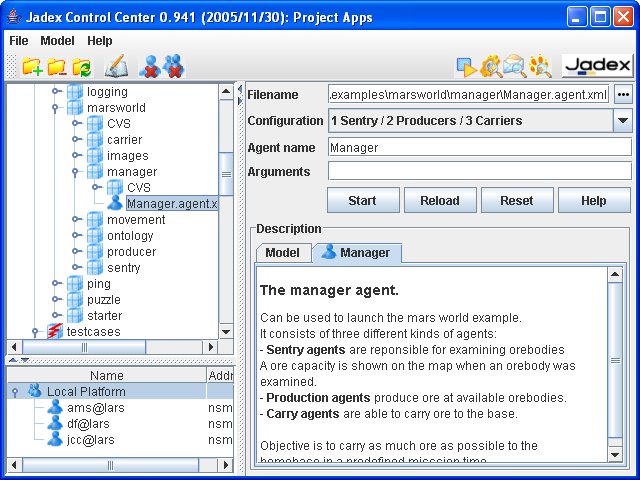Click the Reset button
The image size is (640, 480).
pyautogui.click(x=516, y=200)
